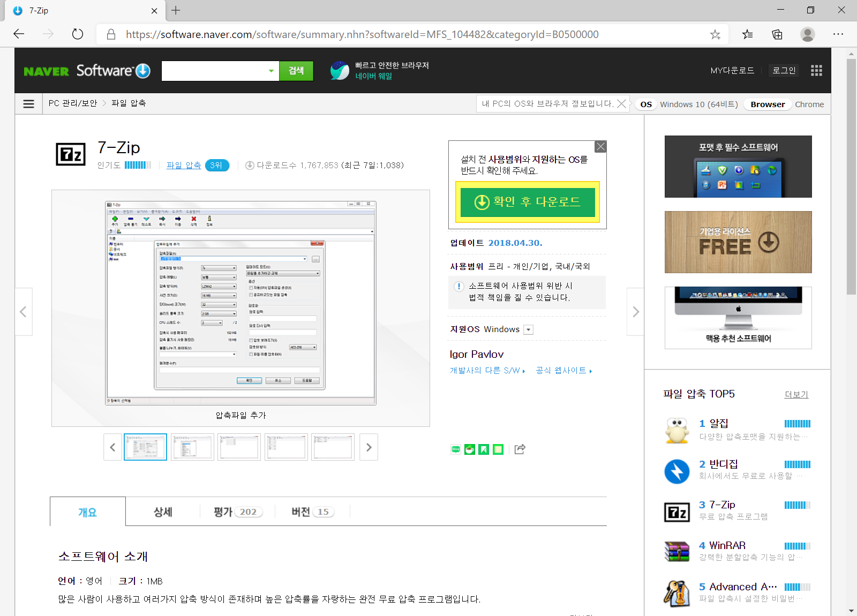The height and width of the screenshot is (616, 857).
Task: Add page to favorites star icon
Action: (x=715, y=34)
